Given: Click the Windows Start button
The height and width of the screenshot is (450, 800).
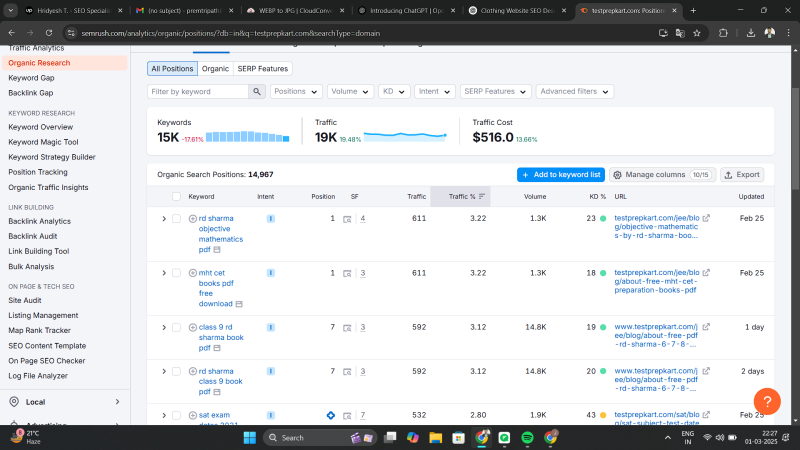Looking at the screenshot, I should click(249, 437).
